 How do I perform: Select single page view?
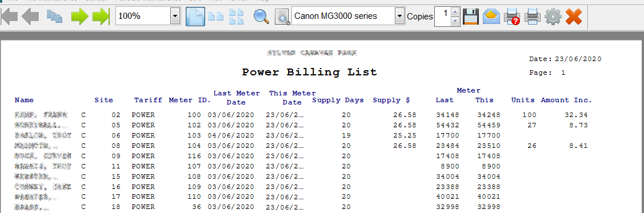coord(195,17)
